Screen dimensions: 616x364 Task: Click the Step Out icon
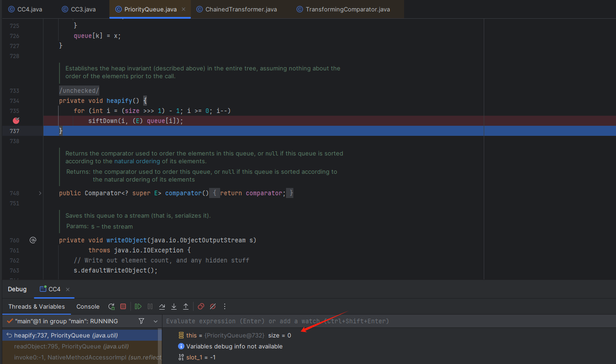pos(186,306)
